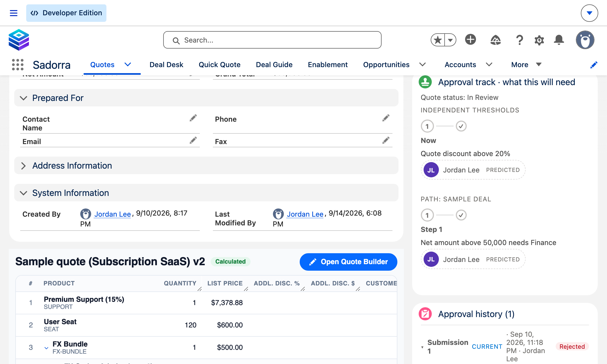Screen dimensions: 607x364
Task: Collapse the System Information section
Action: (x=24, y=193)
